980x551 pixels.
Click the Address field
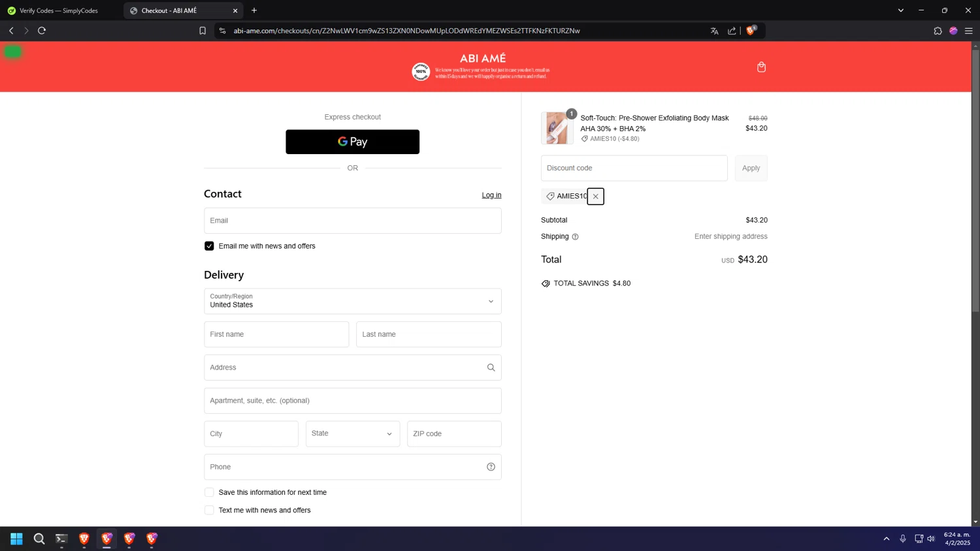353,368
